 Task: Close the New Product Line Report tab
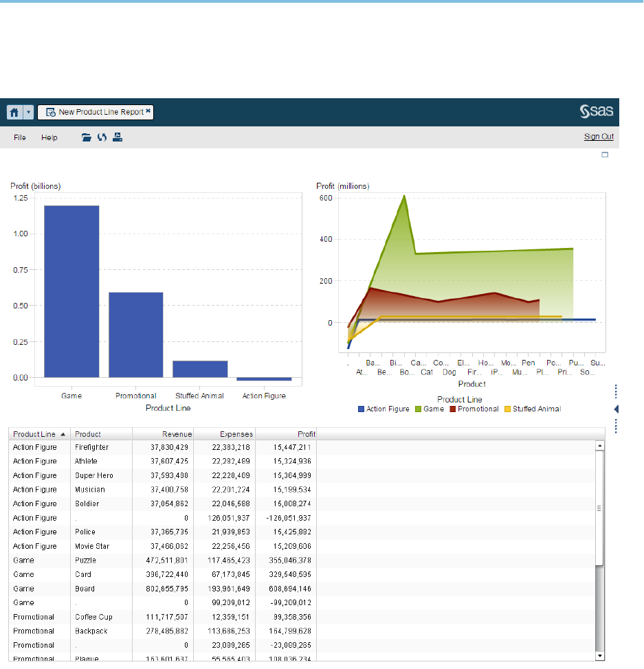click(x=148, y=111)
